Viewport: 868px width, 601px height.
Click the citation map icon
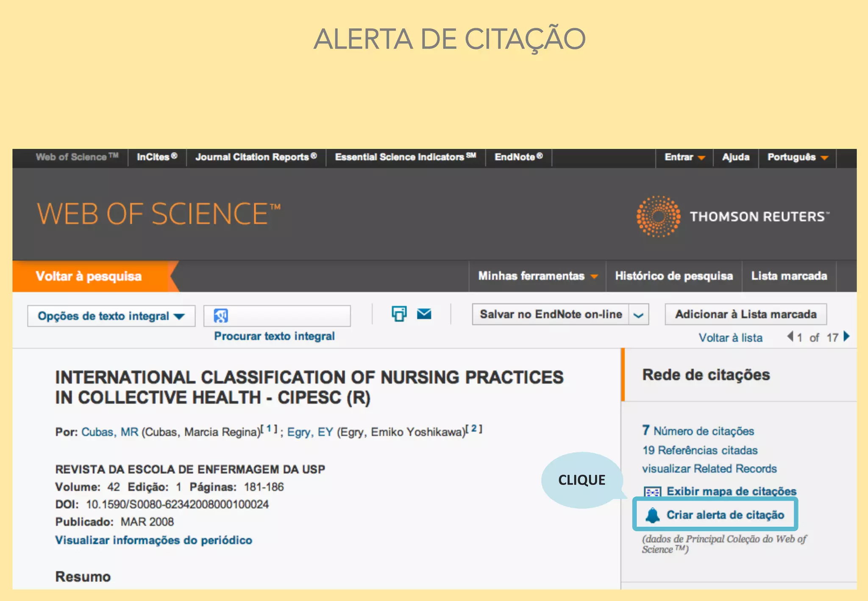coord(652,492)
